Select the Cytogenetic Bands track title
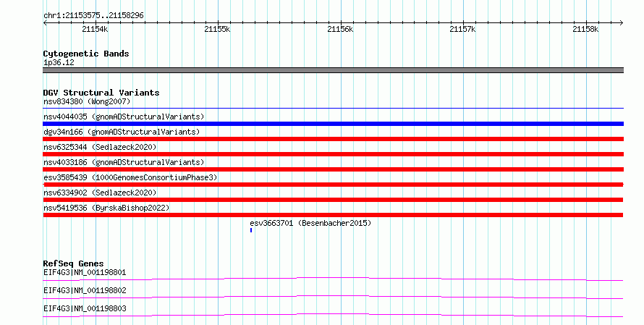 point(86,54)
